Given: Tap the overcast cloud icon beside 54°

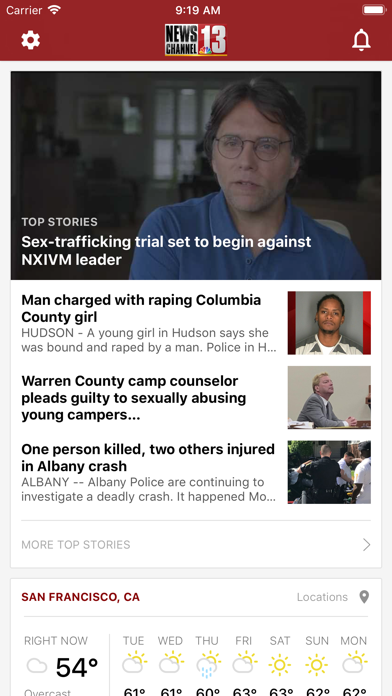Looking at the screenshot, I should click(36, 666).
